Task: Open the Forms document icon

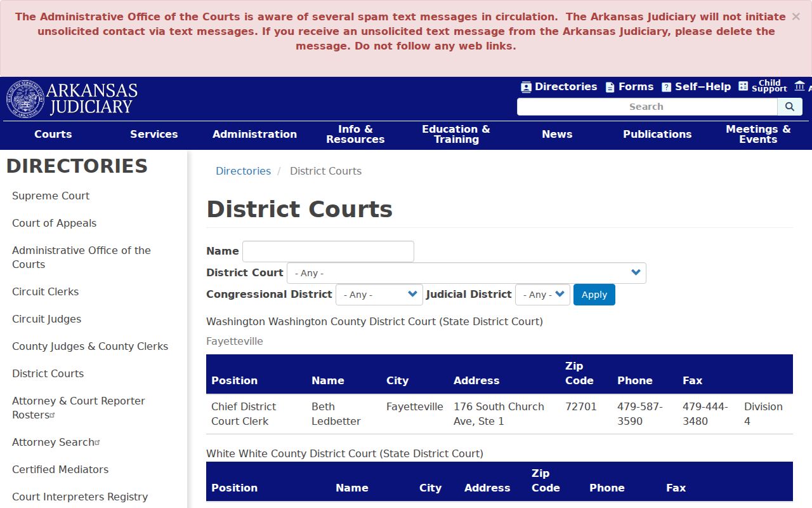Action: 610,87
